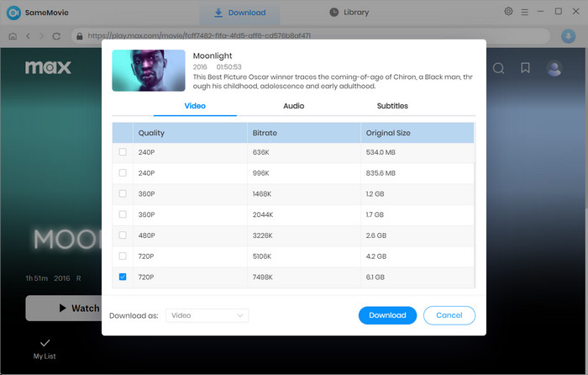Click the SameMovie app logo icon

(13, 13)
